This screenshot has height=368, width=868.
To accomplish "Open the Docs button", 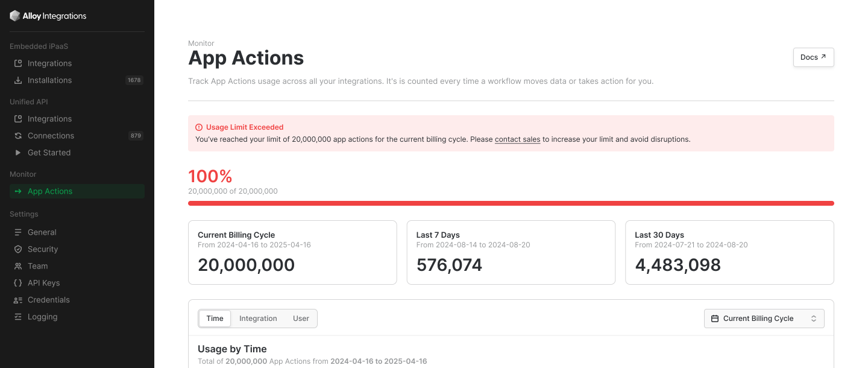I will [813, 57].
